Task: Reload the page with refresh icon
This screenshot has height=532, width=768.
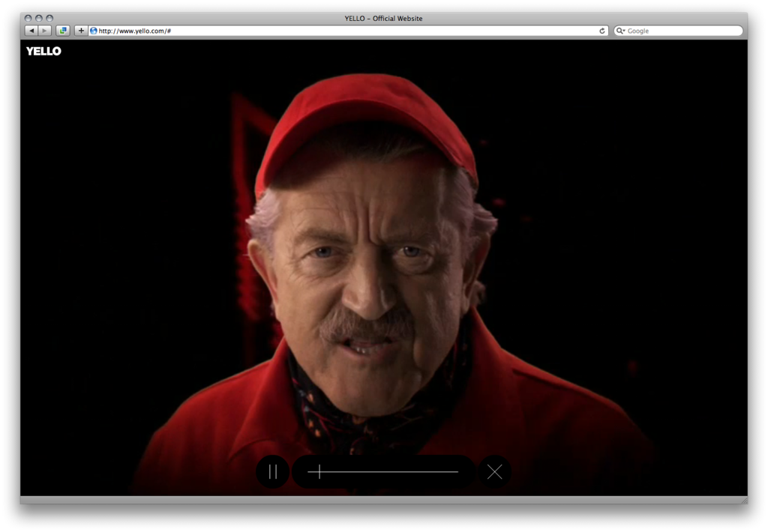Action: point(602,31)
